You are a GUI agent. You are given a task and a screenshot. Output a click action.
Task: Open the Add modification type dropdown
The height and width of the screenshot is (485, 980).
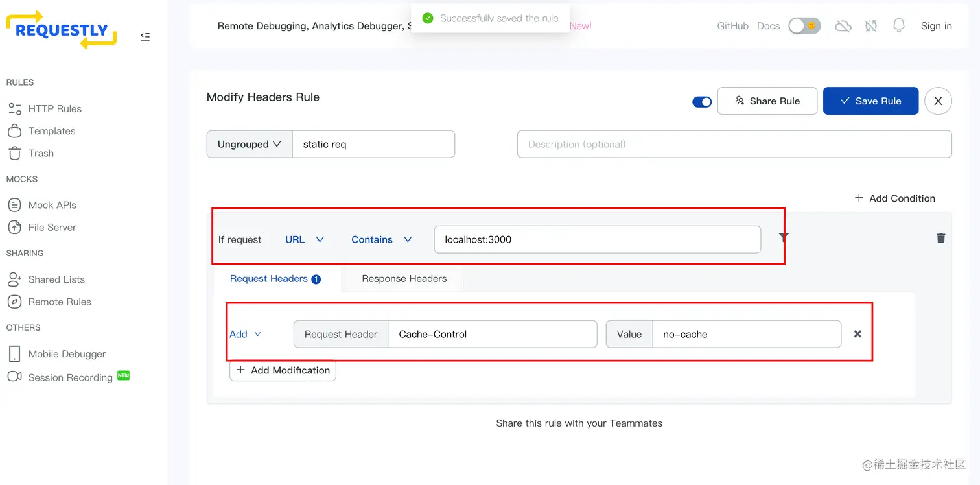246,334
